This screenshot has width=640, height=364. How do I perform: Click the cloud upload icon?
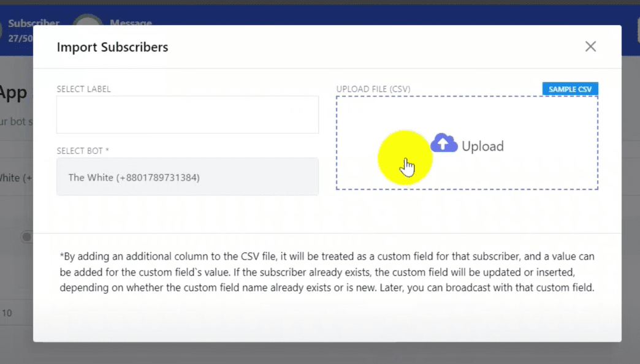pos(444,143)
